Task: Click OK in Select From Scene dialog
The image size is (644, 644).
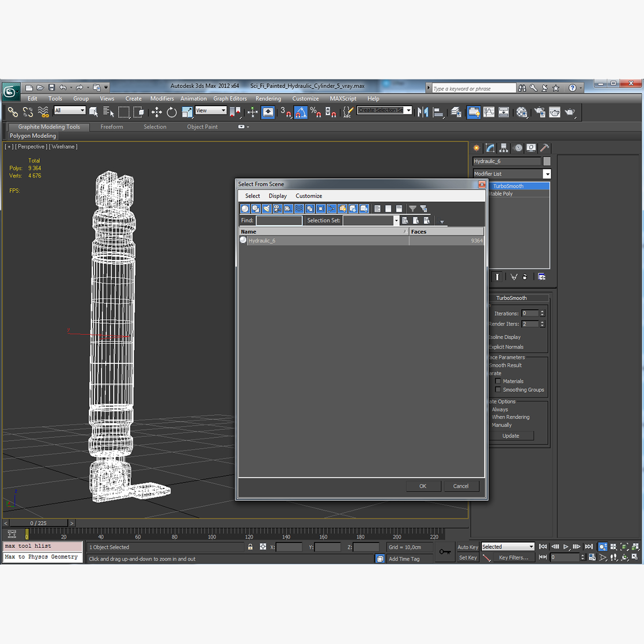Action: pyautogui.click(x=423, y=486)
